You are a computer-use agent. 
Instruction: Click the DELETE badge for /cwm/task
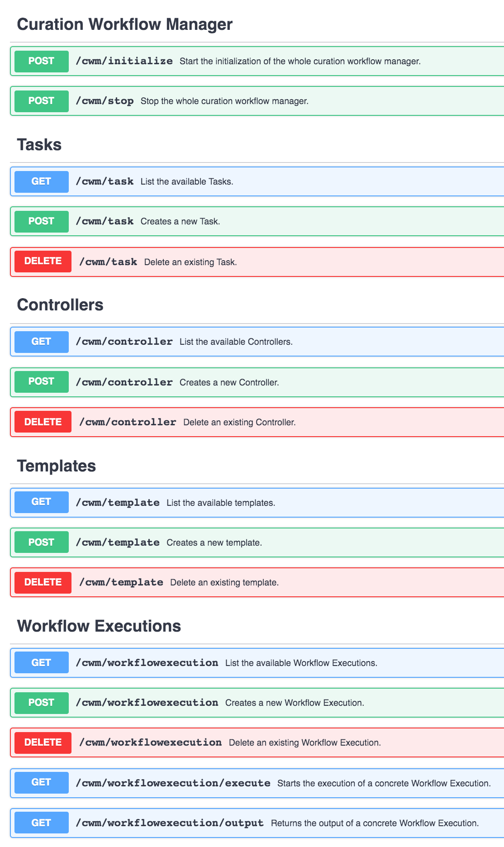pyautogui.click(x=43, y=261)
